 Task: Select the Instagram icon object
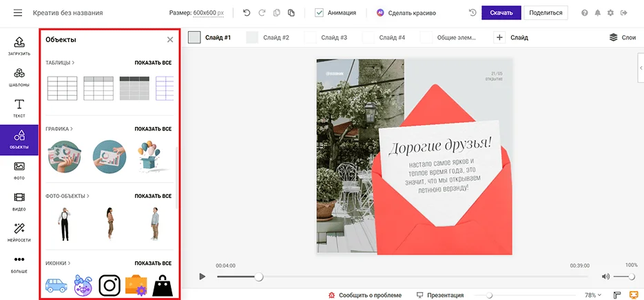click(109, 284)
